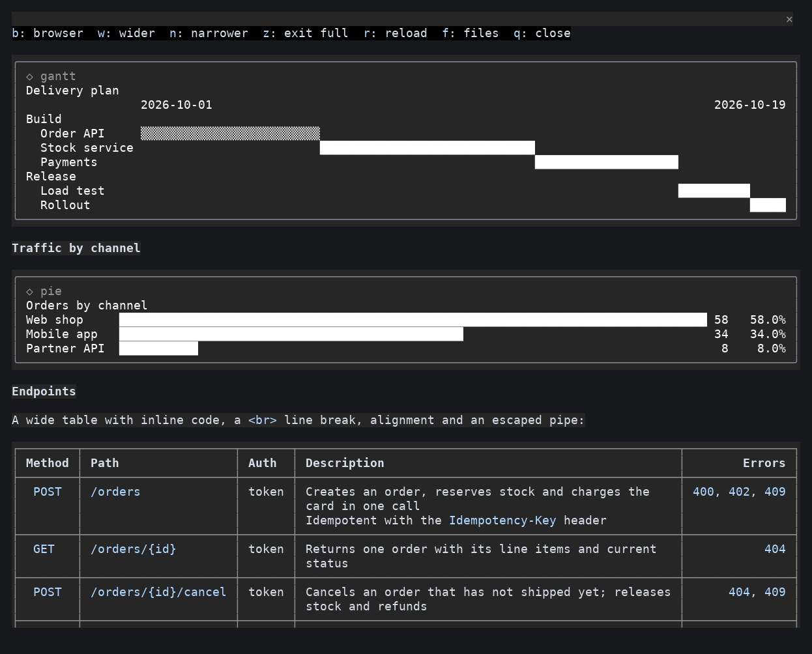
Task: Click the 'Order API' task label
Action: [x=72, y=134]
